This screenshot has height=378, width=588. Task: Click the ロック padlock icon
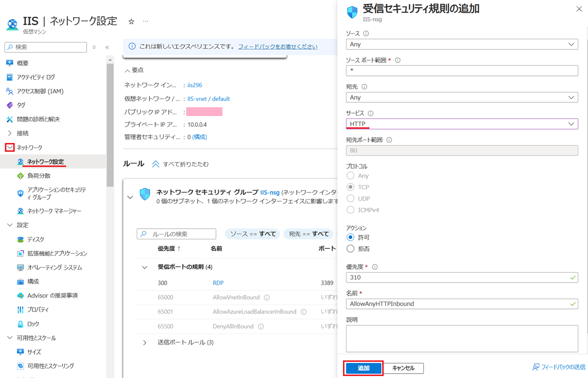click(21, 324)
